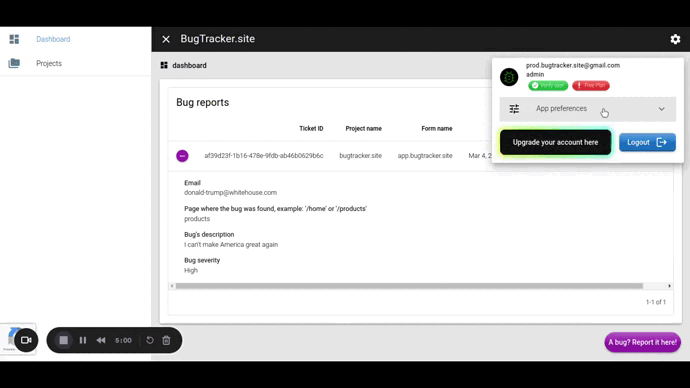Open settings gear icon in header
The image size is (690, 388).
point(675,39)
